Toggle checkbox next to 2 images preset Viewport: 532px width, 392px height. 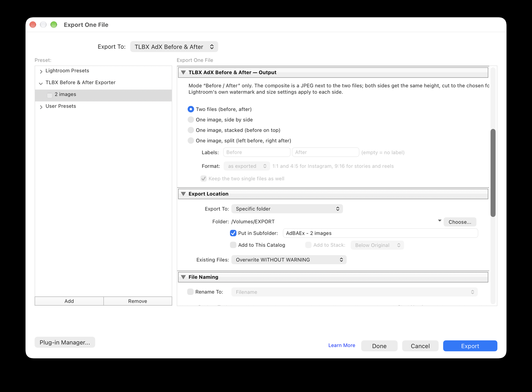click(50, 95)
